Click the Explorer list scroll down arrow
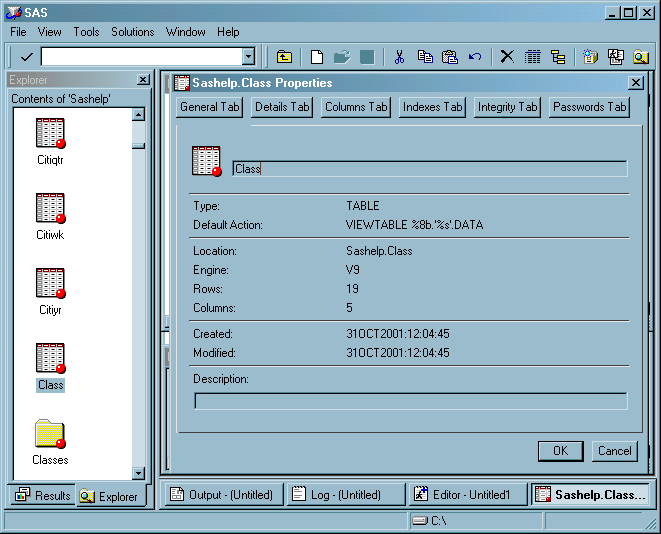Image resolution: width=661 pixels, height=534 pixels. pos(138,473)
